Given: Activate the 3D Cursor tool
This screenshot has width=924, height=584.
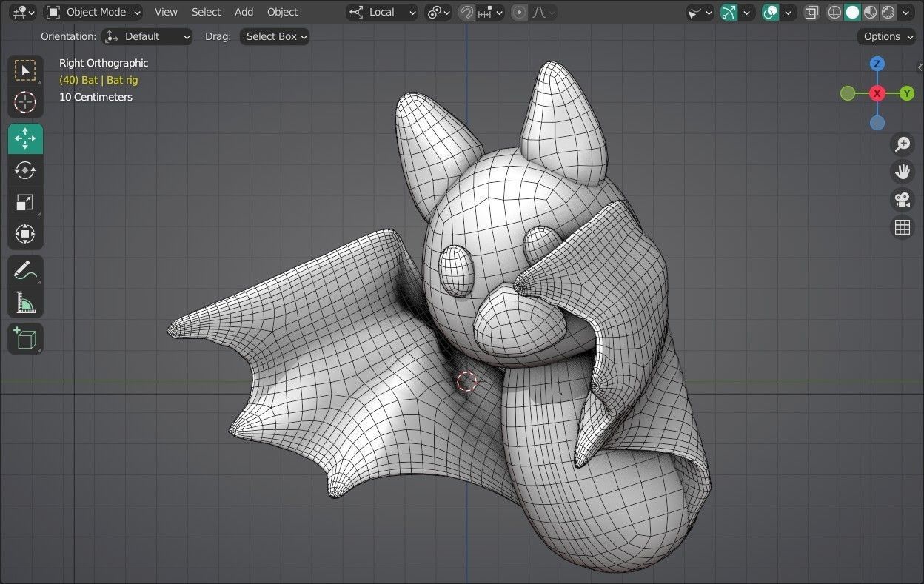Looking at the screenshot, I should (25, 102).
